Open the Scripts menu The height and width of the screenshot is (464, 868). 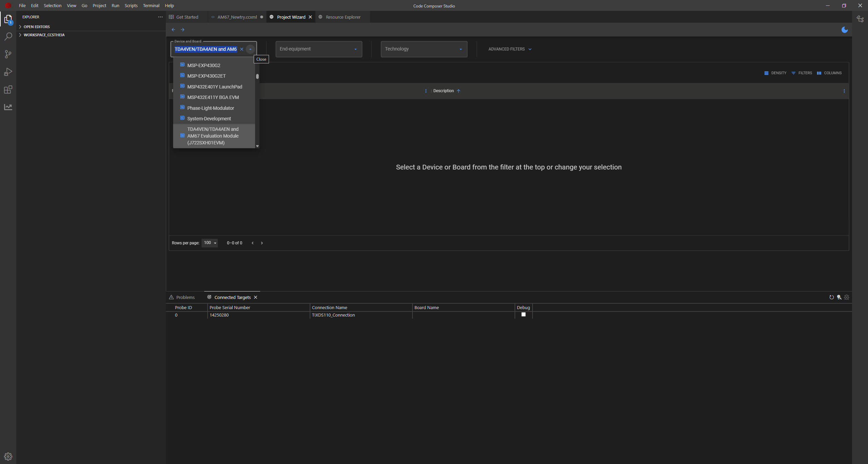click(131, 5)
